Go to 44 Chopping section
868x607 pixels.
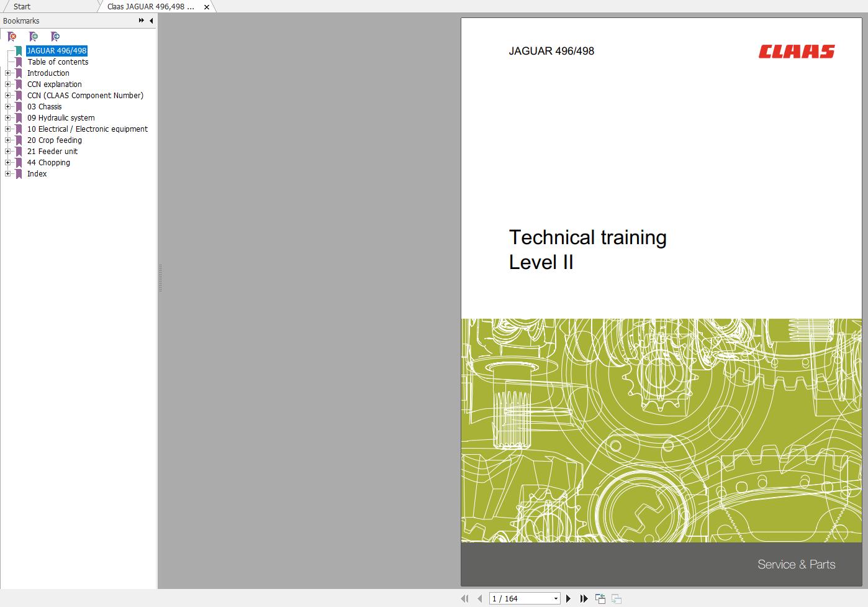pyautogui.click(x=50, y=162)
